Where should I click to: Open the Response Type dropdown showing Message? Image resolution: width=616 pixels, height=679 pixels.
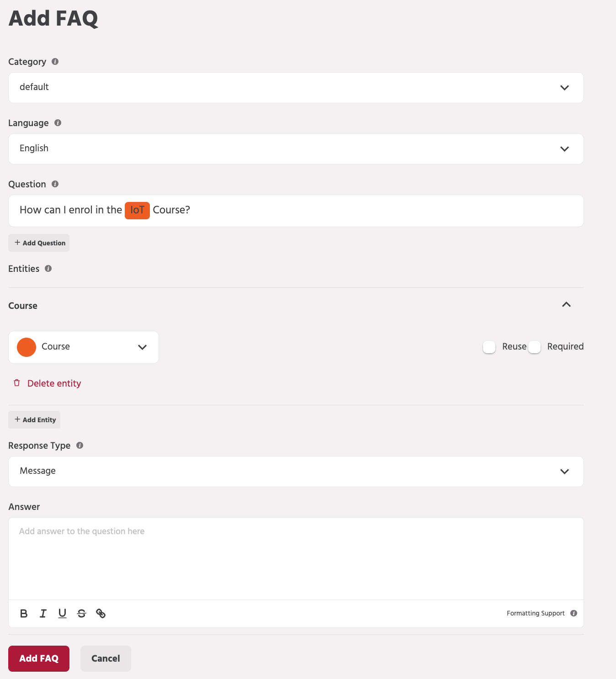[296, 472]
